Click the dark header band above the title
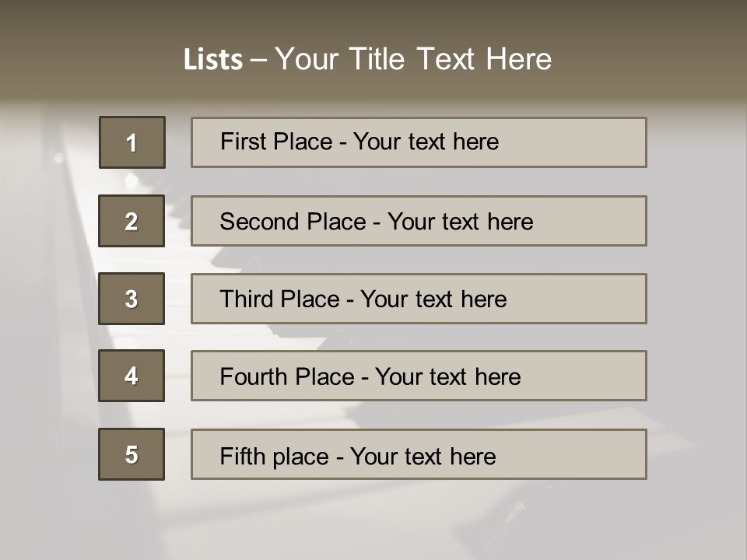The image size is (747, 560). (373, 17)
